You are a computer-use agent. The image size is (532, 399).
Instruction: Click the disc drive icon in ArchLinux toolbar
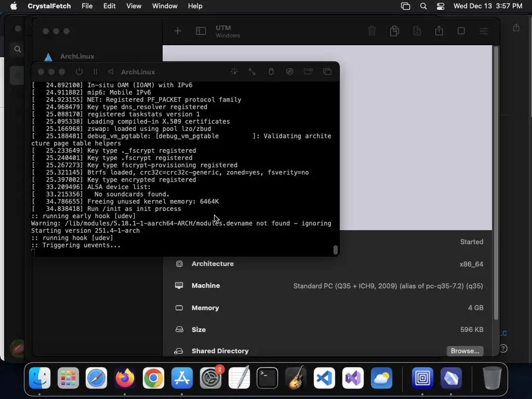289,71
